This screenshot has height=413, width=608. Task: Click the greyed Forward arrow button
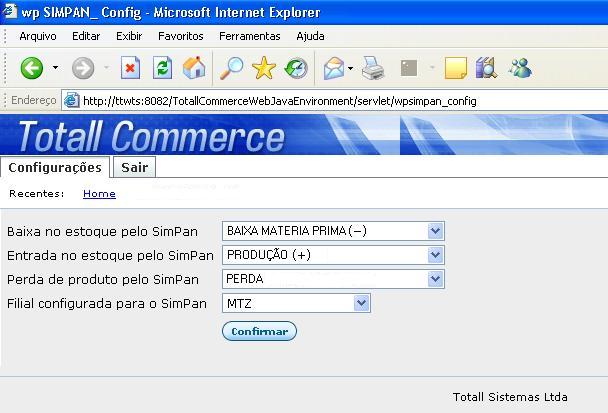[83, 68]
